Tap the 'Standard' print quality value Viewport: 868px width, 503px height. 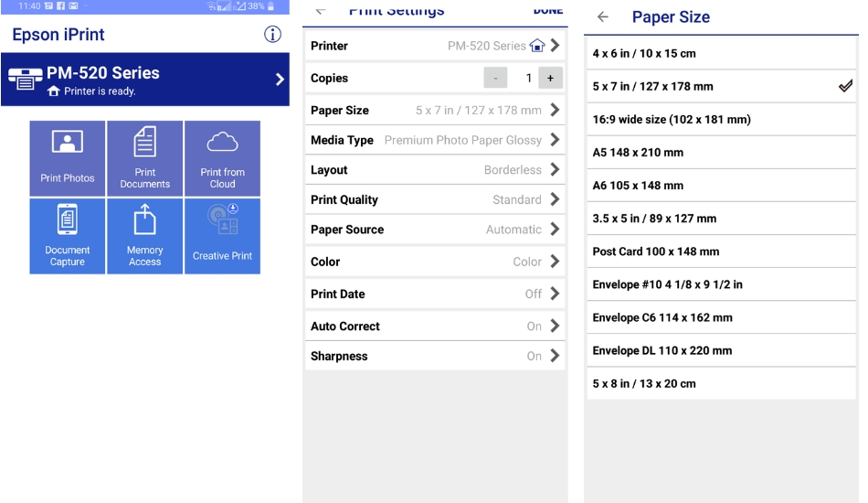point(517,199)
